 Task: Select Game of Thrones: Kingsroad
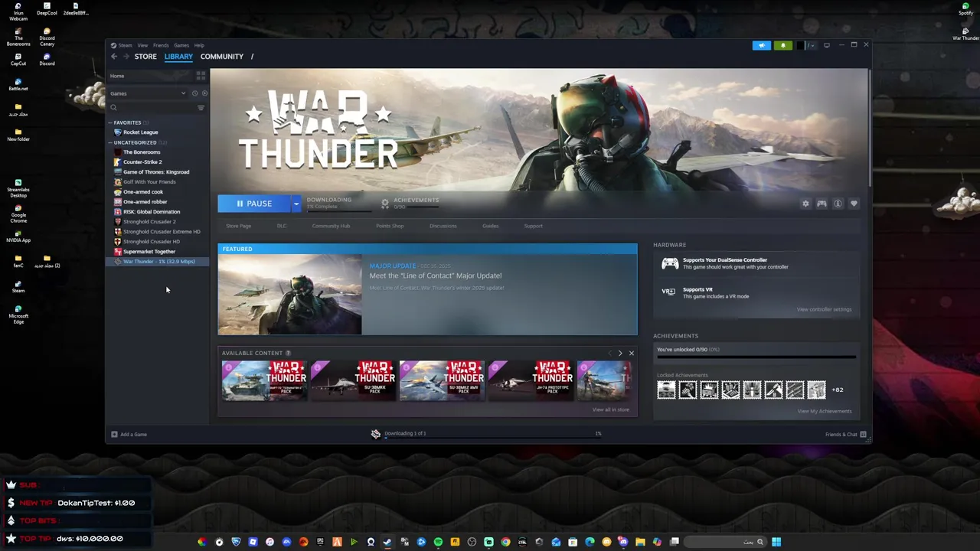point(156,172)
